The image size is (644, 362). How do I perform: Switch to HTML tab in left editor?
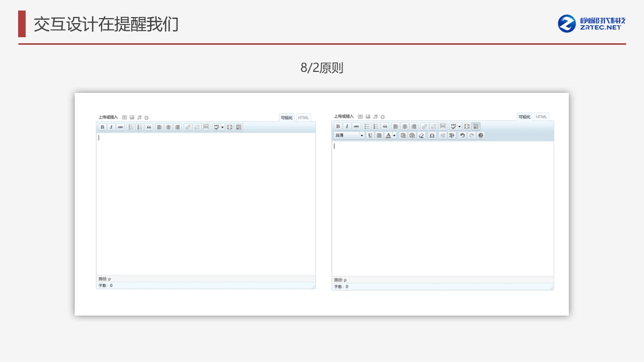(x=303, y=118)
